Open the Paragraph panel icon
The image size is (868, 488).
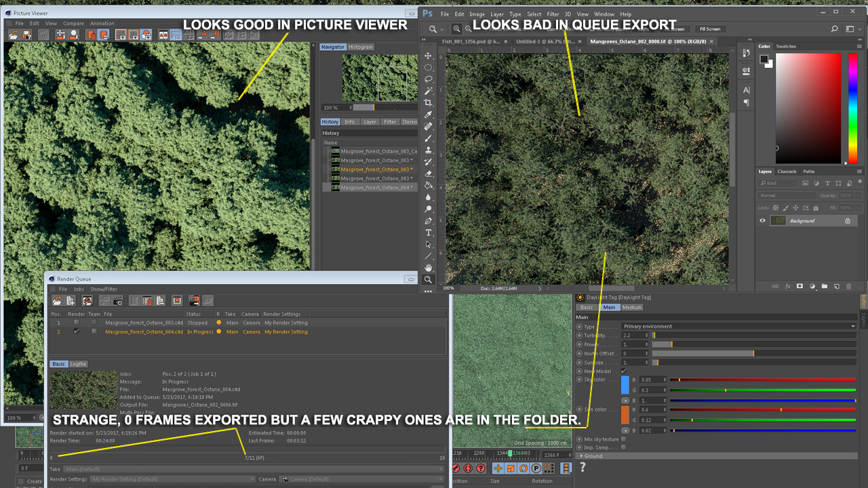(746, 103)
